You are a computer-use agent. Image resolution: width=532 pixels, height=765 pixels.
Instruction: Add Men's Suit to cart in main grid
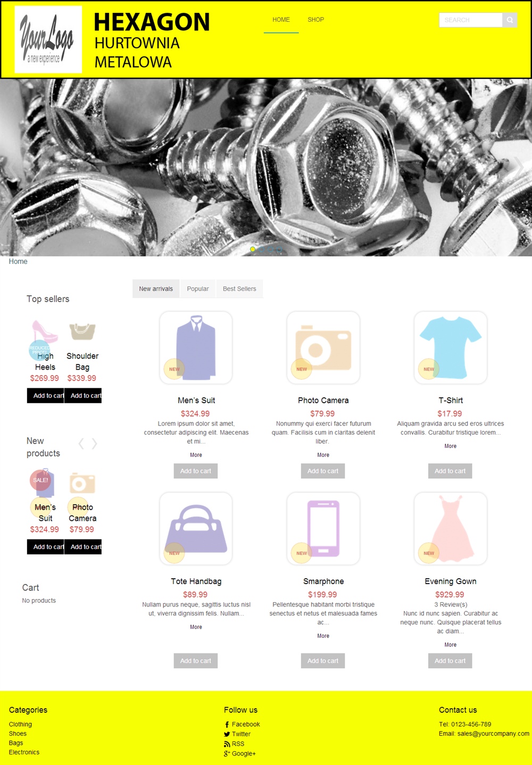point(195,471)
